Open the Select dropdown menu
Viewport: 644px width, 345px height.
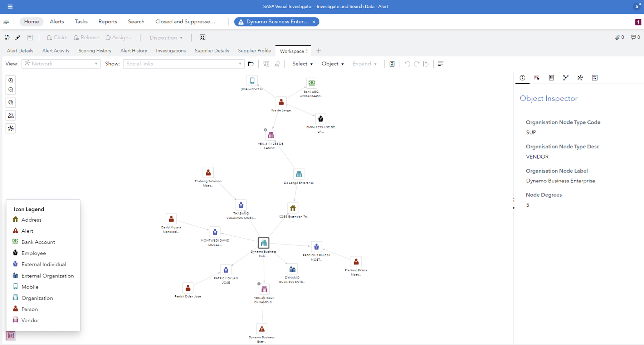click(x=302, y=64)
